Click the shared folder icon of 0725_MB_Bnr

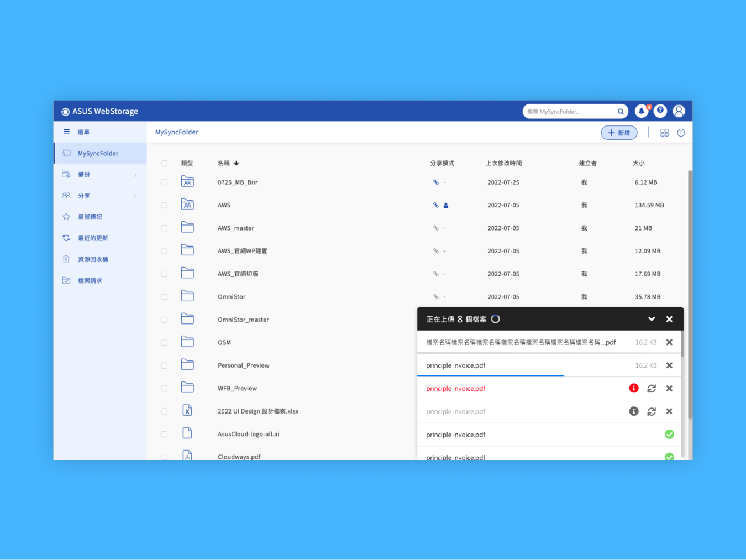(187, 181)
